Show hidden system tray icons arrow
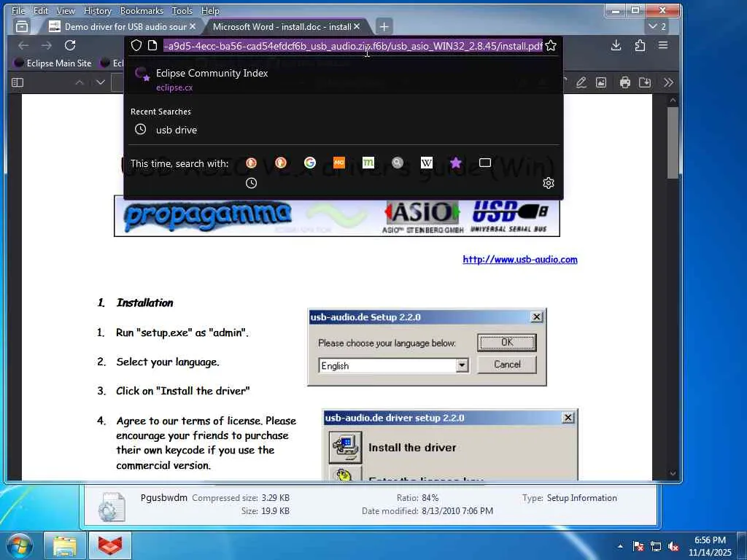Screen dimensions: 747x560 coord(620,546)
